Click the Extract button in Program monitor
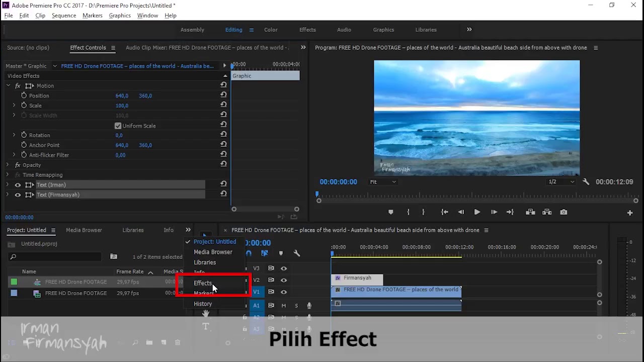 pyautogui.click(x=547, y=212)
